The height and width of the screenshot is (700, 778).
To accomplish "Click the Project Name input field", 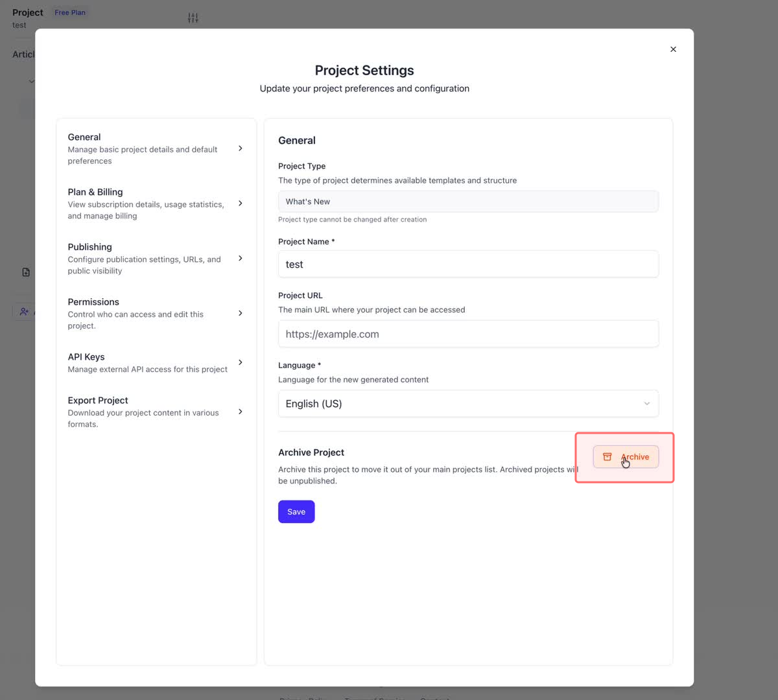I will (468, 264).
